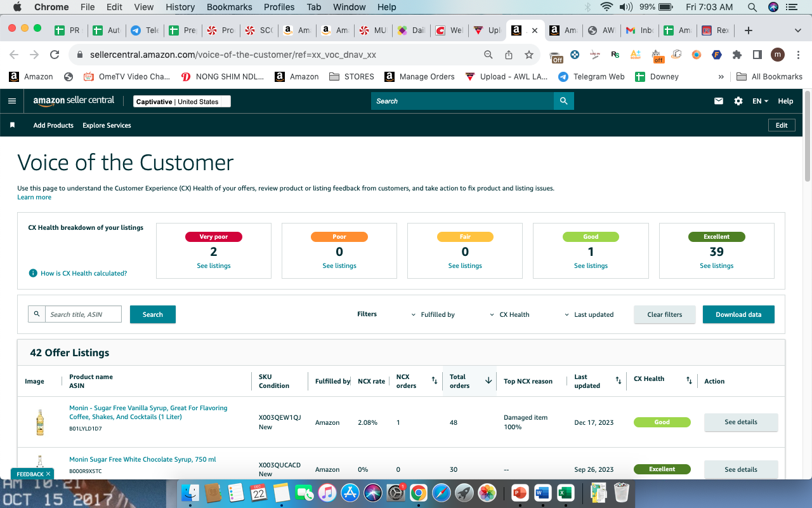Expand the Last updated filter dropdown
This screenshot has width=812, height=508.
coord(589,314)
